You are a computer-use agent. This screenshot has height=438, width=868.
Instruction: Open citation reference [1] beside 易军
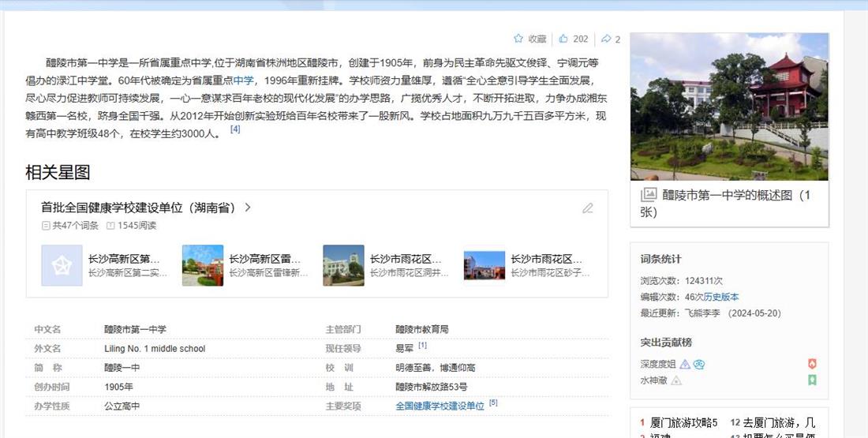(422, 345)
